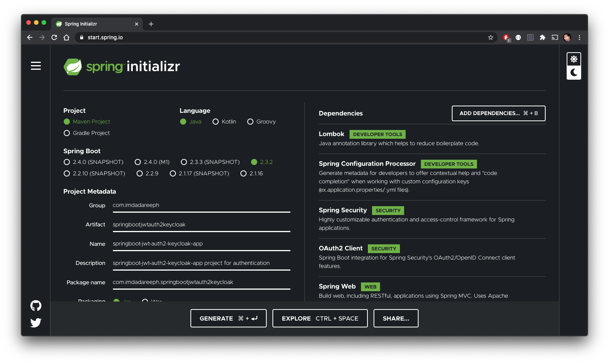This screenshot has width=609, height=364.
Task: Select the Spring Initializr browser tab
Action: coord(97,24)
